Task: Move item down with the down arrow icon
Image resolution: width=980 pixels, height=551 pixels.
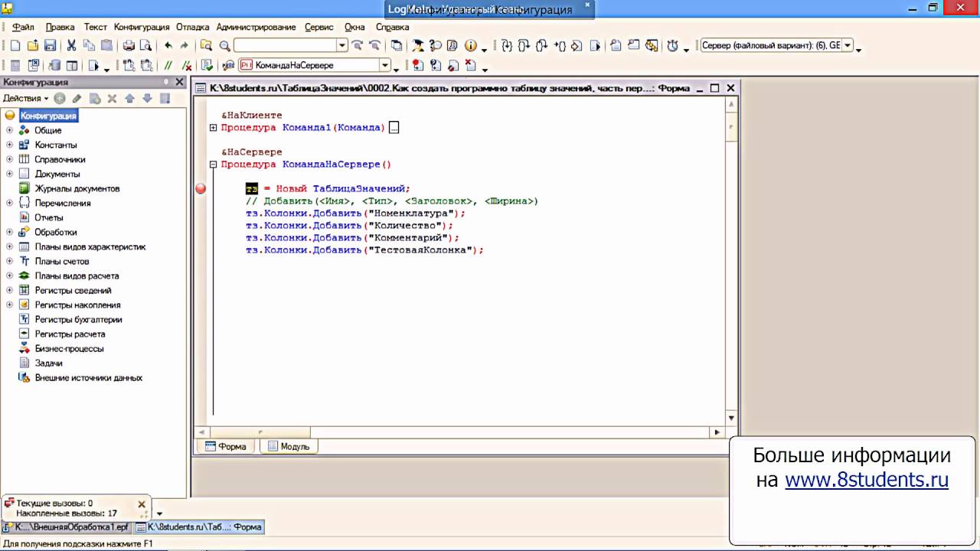Action: [147, 98]
